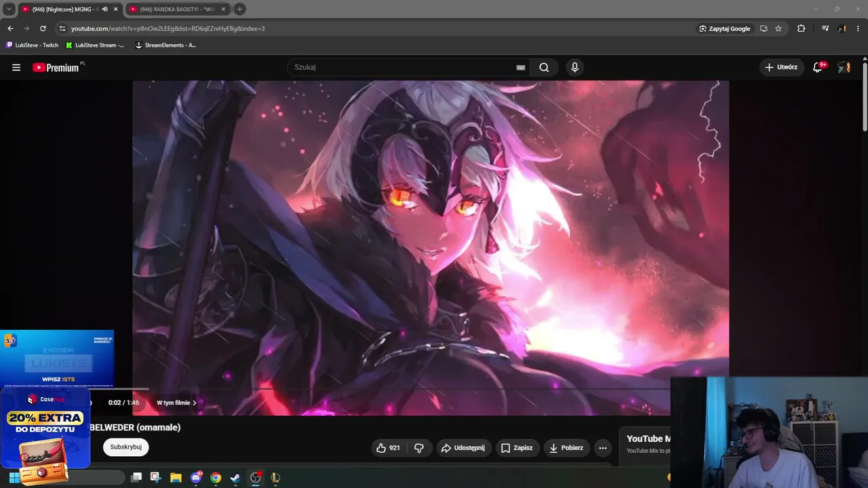Open File Explorer from the taskbar

click(x=176, y=477)
